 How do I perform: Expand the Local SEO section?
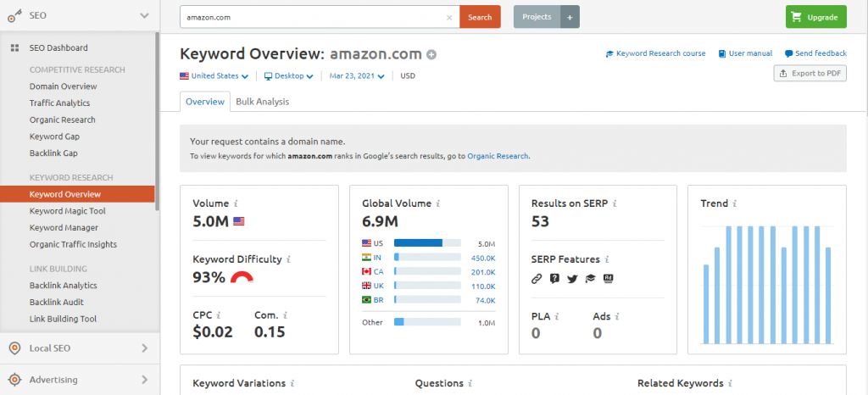pyautogui.click(x=144, y=348)
